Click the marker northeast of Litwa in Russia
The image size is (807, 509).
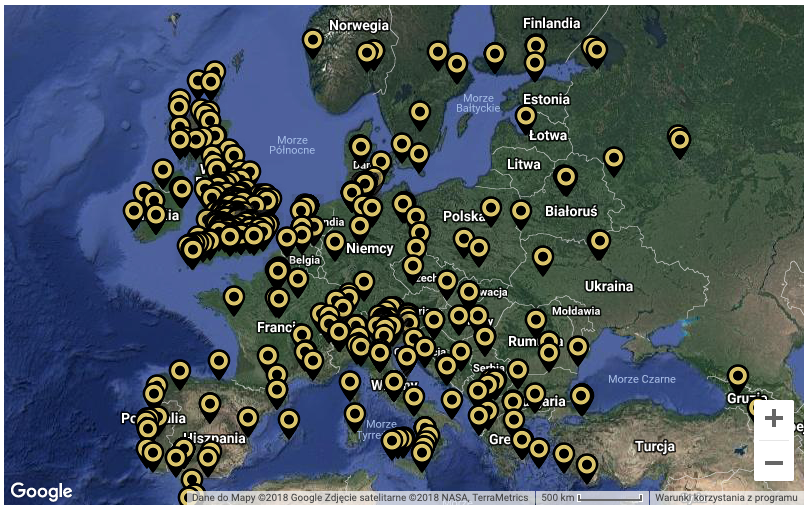pos(613,162)
